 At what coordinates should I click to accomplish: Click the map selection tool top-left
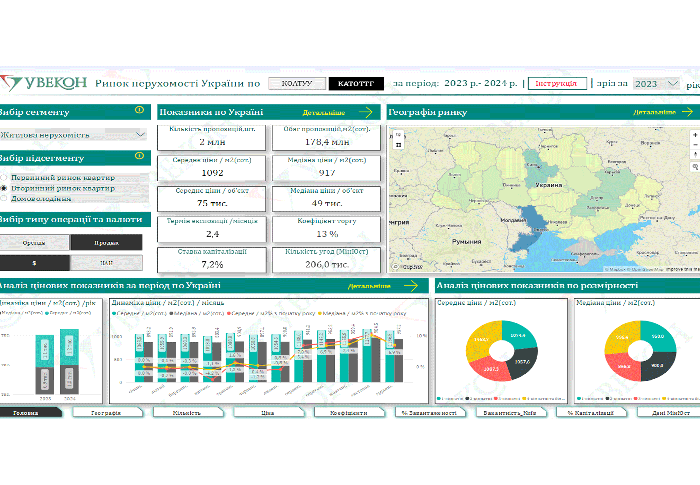coord(399,145)
